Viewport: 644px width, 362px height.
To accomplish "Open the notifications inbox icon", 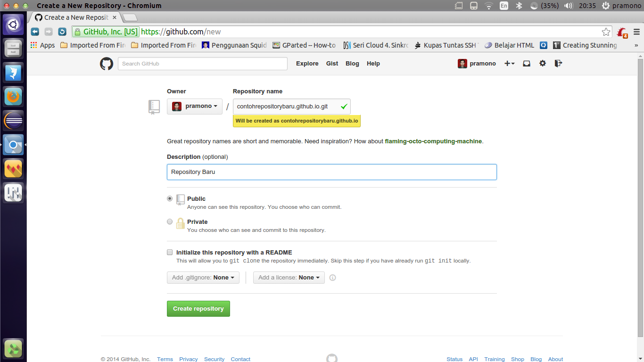I will click(x=527, y=64).
